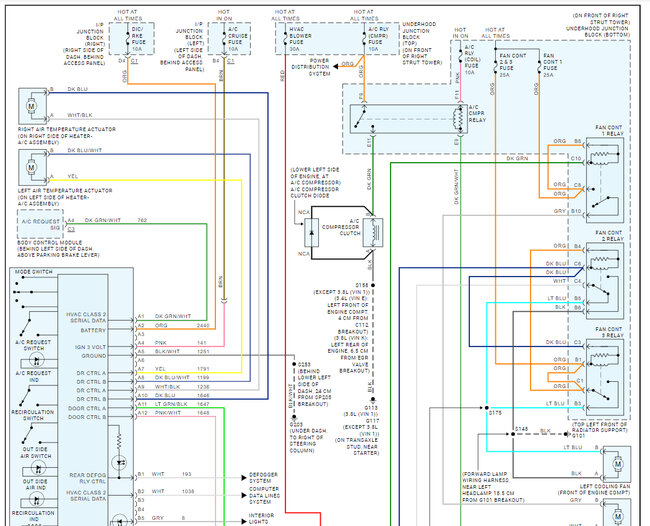This screenshot has height=526, width=650.
Task: Click the 'BATTERY' pin label
Action: point(93,330)
